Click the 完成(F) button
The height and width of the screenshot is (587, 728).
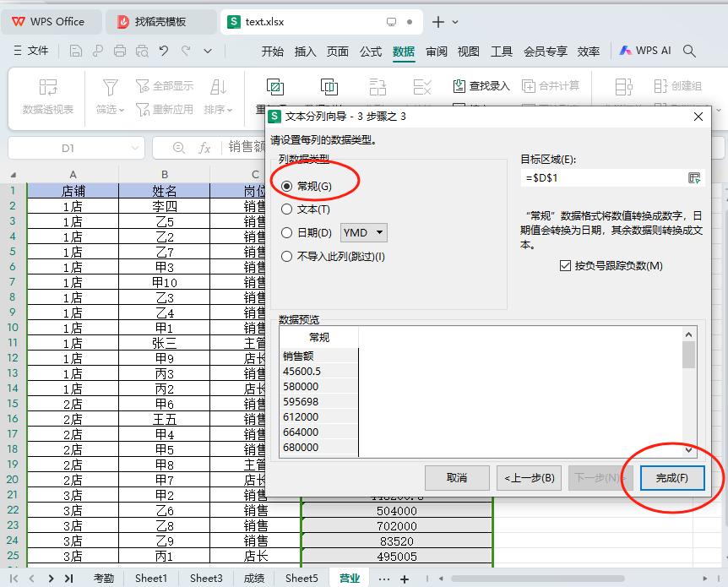point(671,478)
